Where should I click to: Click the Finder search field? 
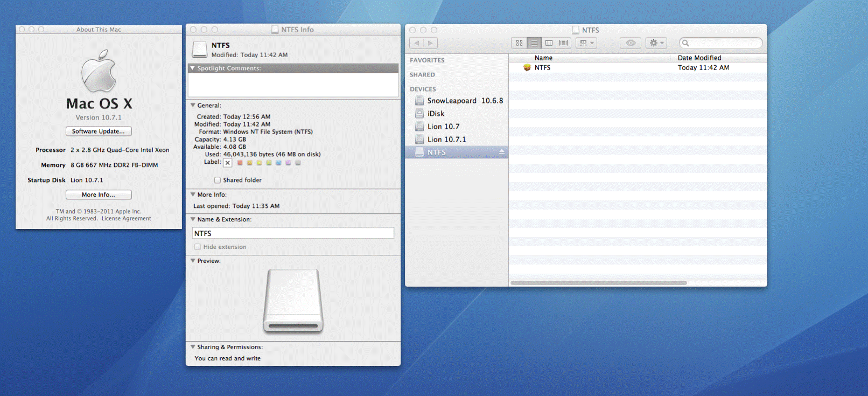pos(721,43)
